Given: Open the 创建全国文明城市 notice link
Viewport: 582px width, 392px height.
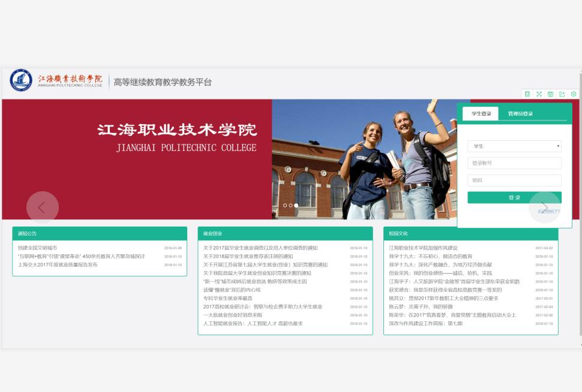Looking at the screenshot, I should click(x=37, y=248).
